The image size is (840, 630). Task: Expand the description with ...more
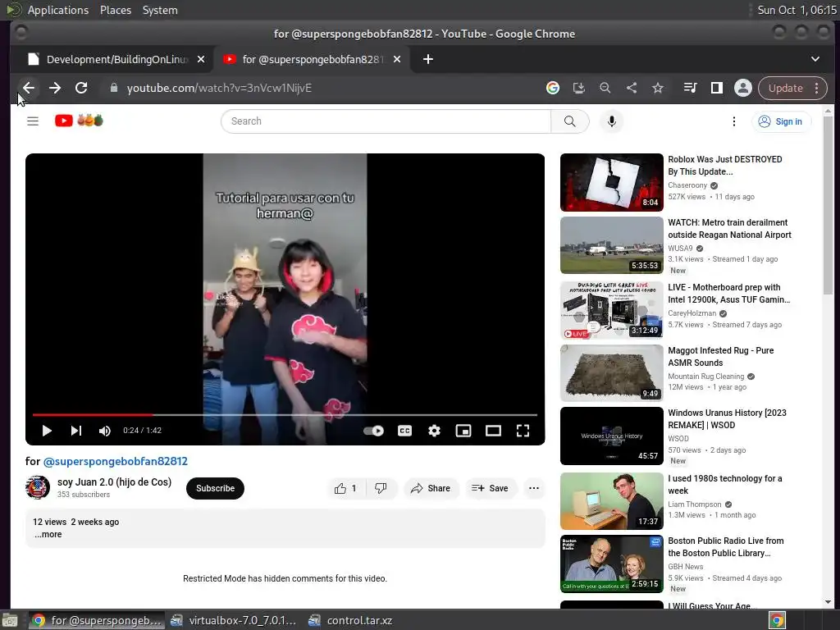point(48,534)
